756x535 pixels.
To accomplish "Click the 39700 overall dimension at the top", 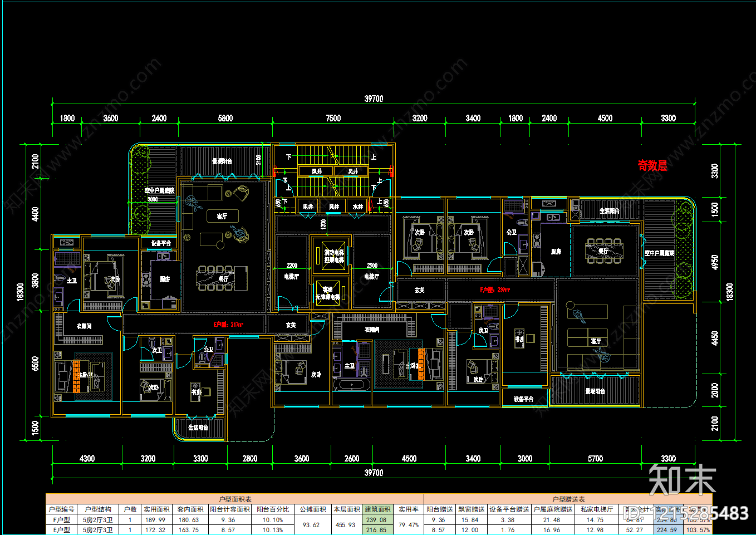I will (x=374, y=99).
